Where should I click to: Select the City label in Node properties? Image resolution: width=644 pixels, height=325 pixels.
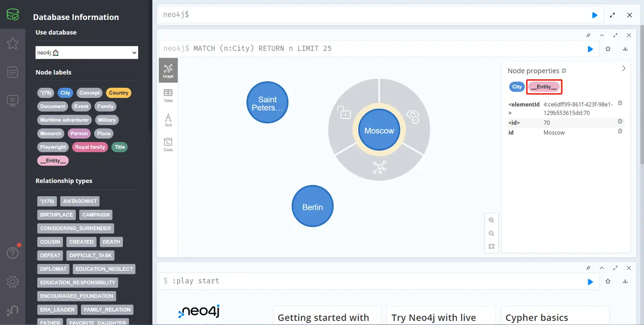517,87
